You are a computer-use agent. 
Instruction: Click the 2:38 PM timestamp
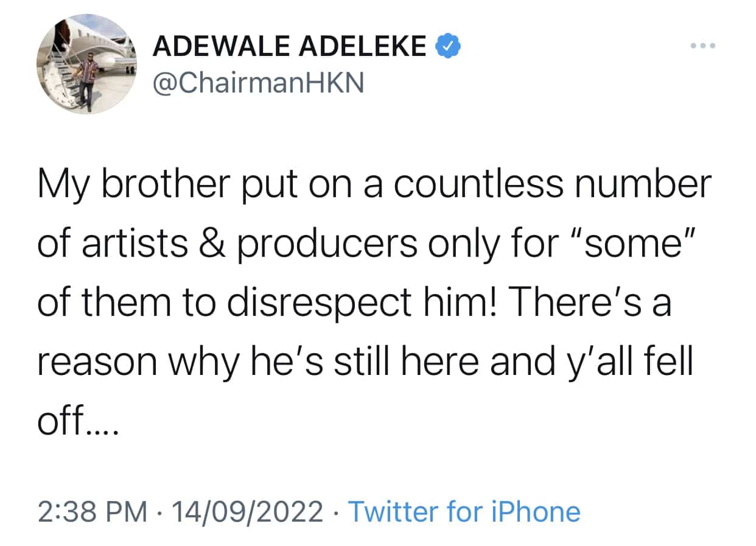[x=93, y=512]
